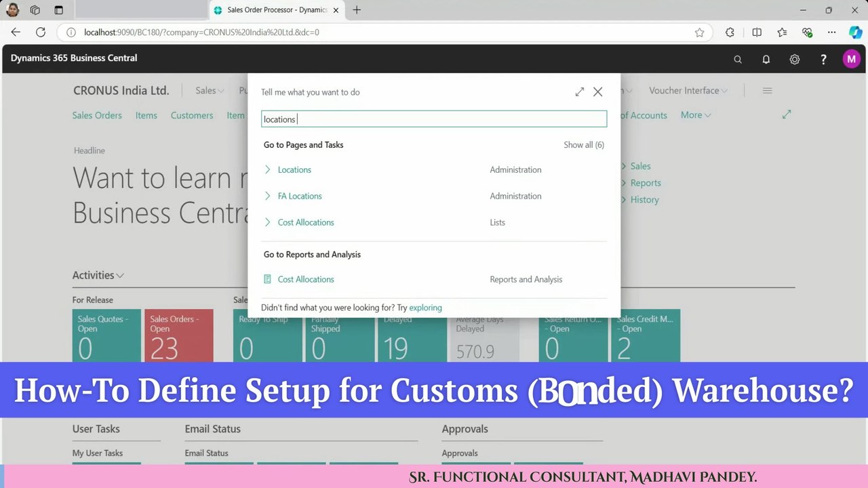Open the Sales Quotes - Open tile
Screen dimensions: 868x488
tap(106, 335)
